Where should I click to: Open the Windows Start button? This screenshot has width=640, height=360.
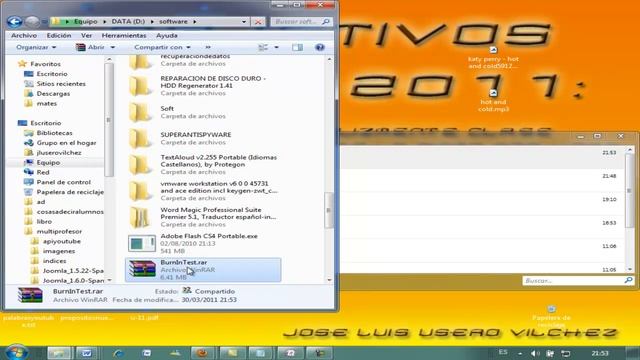click(16, 353)
